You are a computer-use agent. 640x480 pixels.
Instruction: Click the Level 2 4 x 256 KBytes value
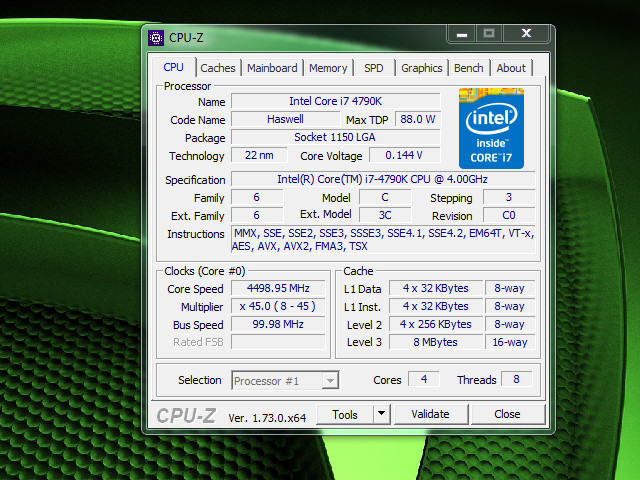[436, 324]
